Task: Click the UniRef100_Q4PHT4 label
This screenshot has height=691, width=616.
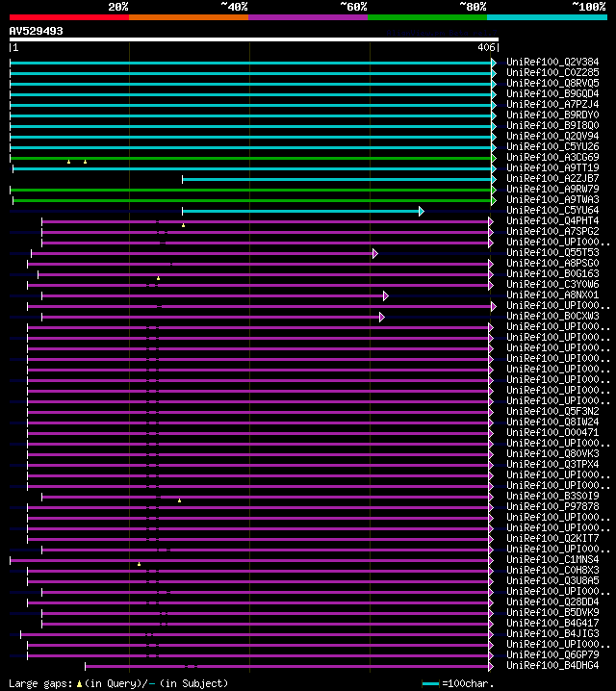Action: point(552,220)
